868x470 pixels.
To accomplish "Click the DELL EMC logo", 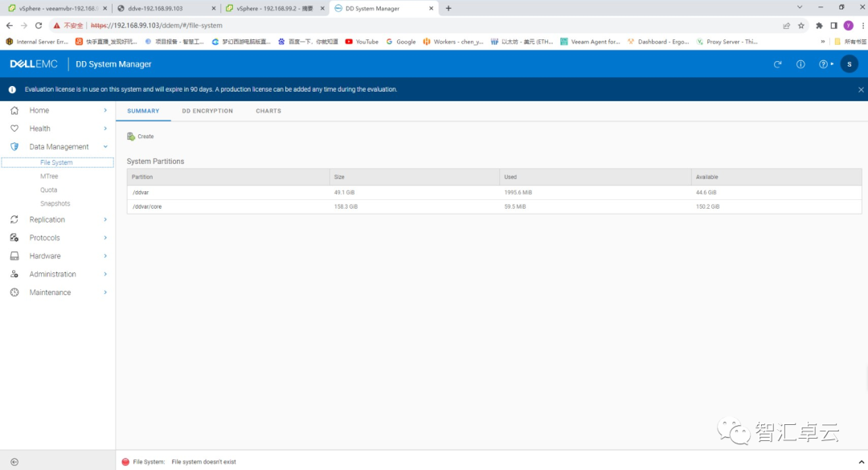I will tap(34, 64).
